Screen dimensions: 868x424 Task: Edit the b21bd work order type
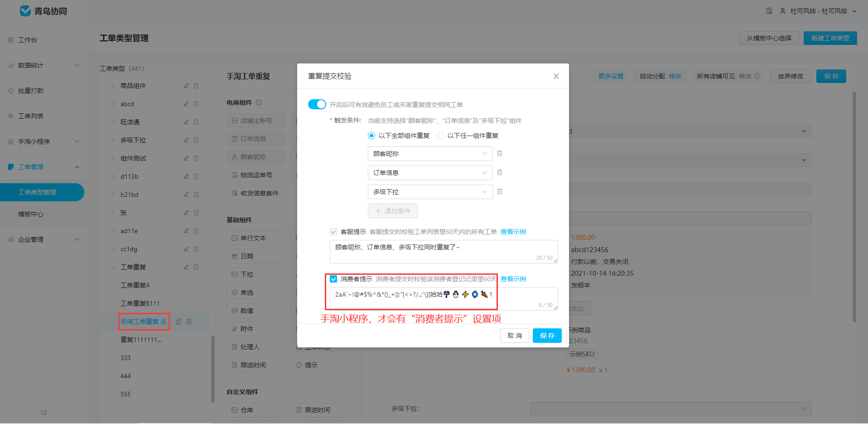coord(186,195)
